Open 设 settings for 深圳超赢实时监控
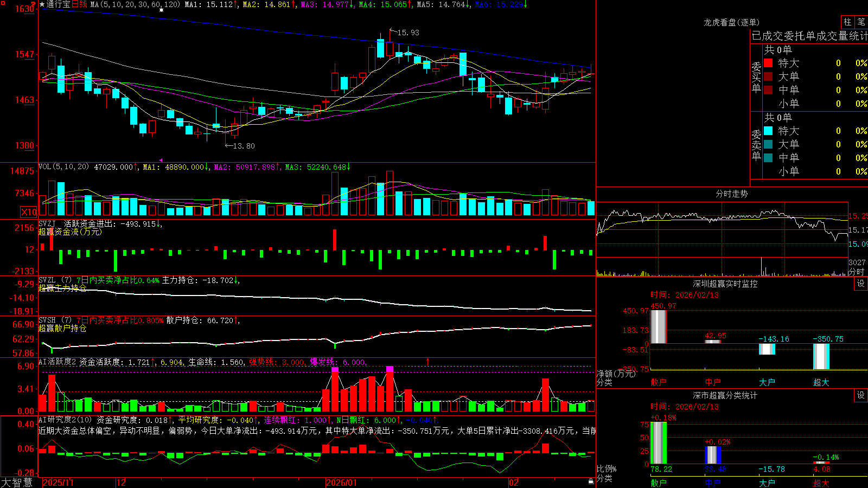 tap(861, 284)
